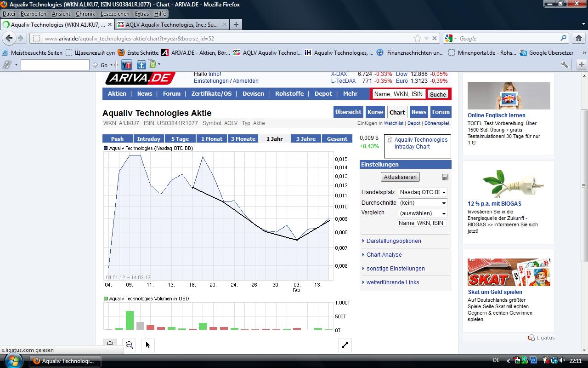Open the YouTube icon in the bookmarks toolbar
The width and height of the screenshot is (588, 368).
[127, 65]
